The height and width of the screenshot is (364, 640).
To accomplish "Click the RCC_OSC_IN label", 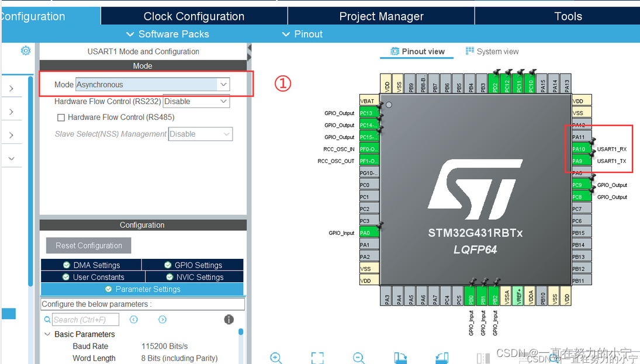I will pos(339,150).
